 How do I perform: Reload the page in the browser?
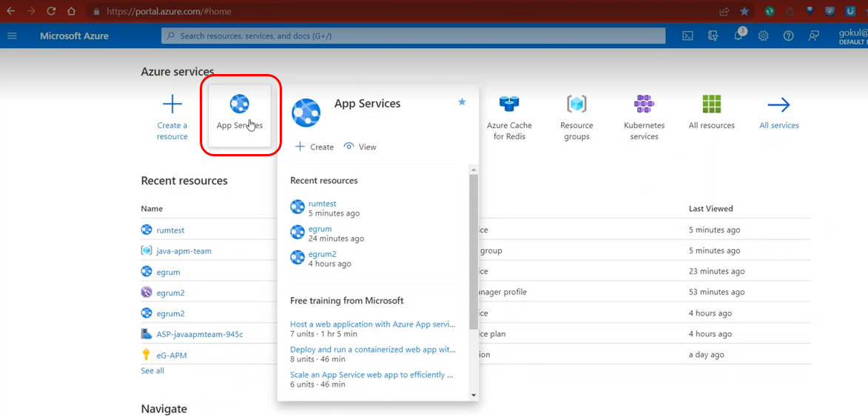[x=51, y=11]
